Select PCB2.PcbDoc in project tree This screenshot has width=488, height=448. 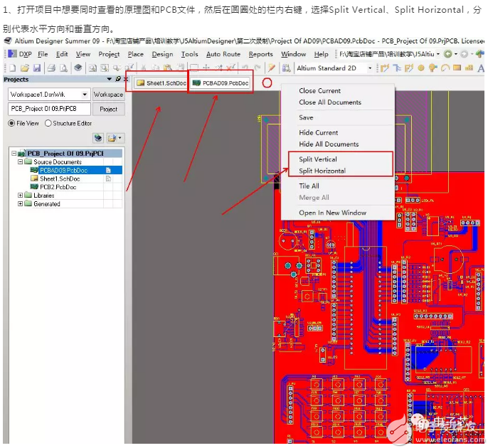pos(58,187)
